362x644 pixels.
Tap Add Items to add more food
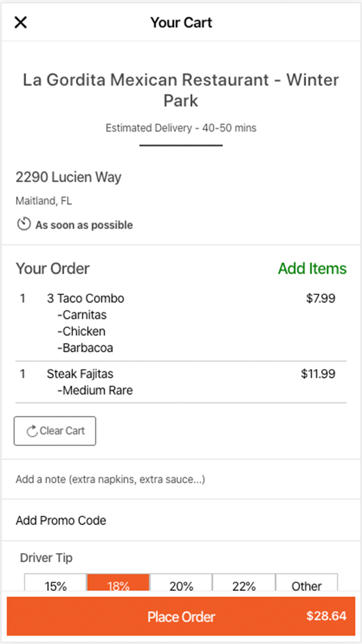312,269
